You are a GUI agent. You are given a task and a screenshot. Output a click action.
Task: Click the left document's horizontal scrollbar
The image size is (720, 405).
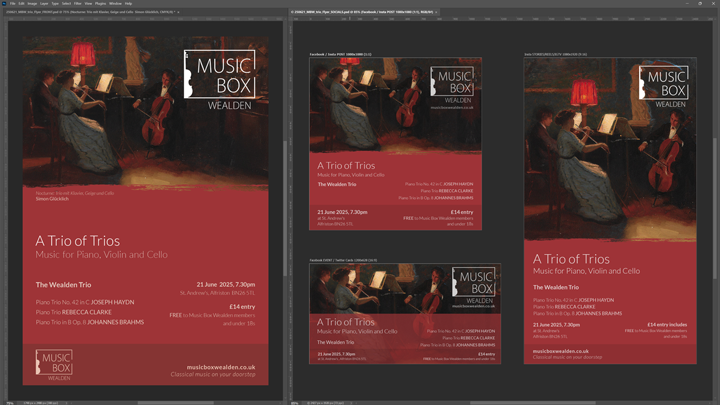click(x=175, y=403)
